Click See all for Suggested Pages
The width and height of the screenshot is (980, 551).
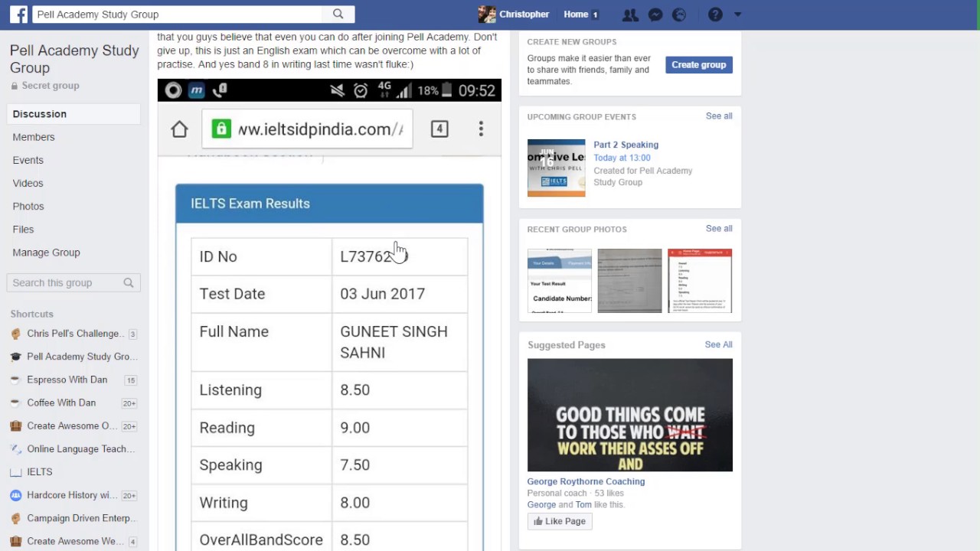pyautogui.click(x=718, y=345)
